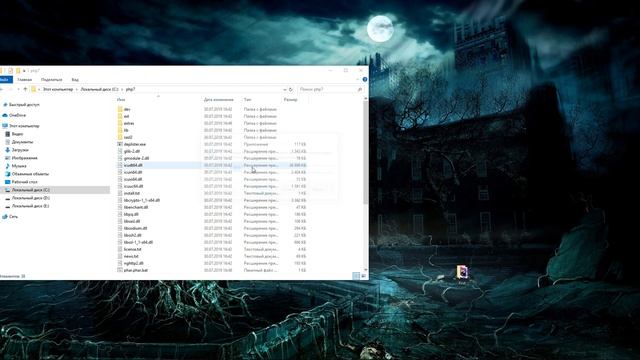
Task: Open the Network (Сеть) icon
Action: pos(5,217)
